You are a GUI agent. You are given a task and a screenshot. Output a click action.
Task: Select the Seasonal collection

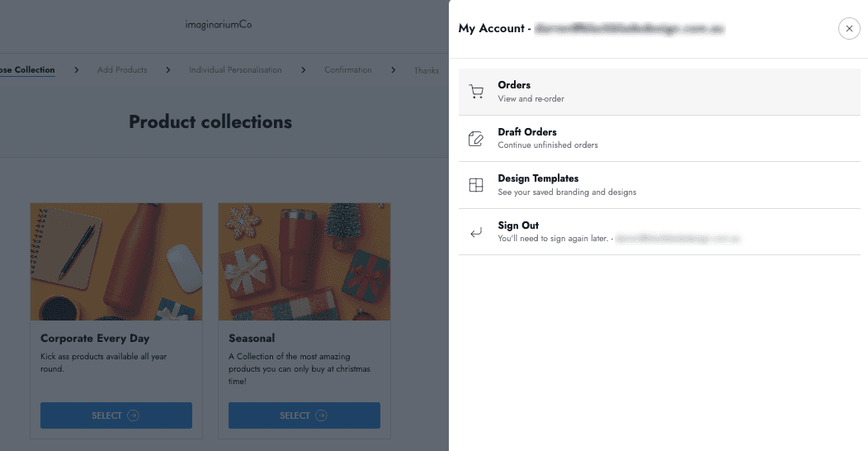coord(304,415)
